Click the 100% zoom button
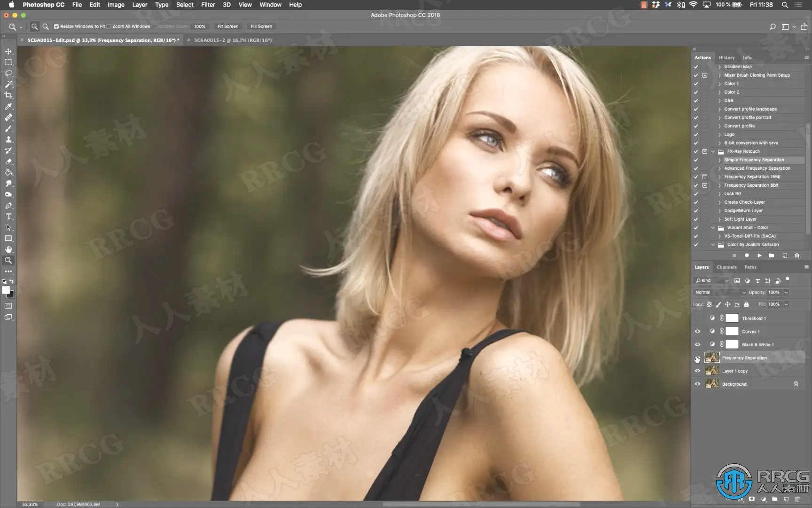Screen dimensions: 812x508 tap(200, 26)
